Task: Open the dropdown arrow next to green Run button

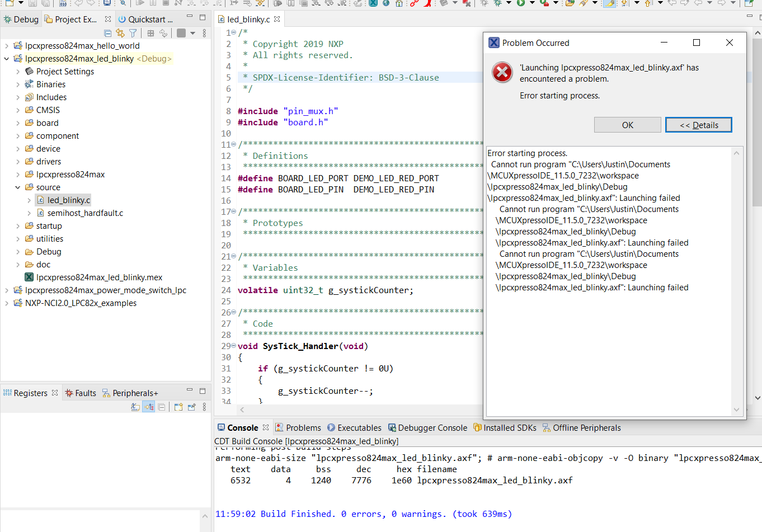Action: tap(531, 3)
